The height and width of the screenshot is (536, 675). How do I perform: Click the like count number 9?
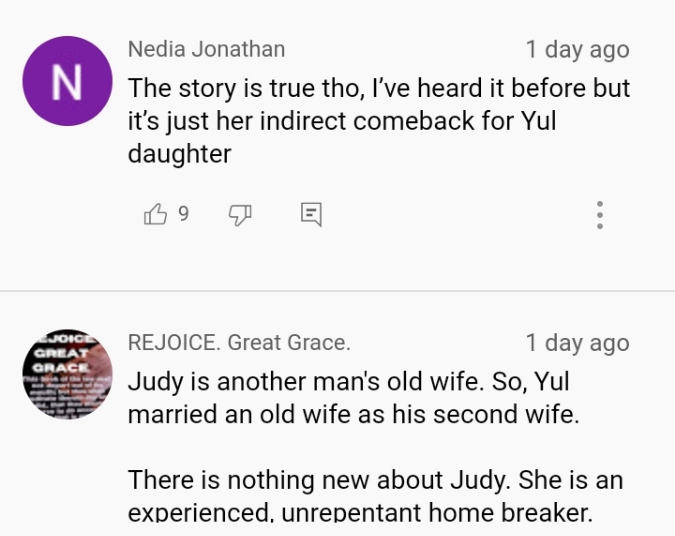point(183,213)
